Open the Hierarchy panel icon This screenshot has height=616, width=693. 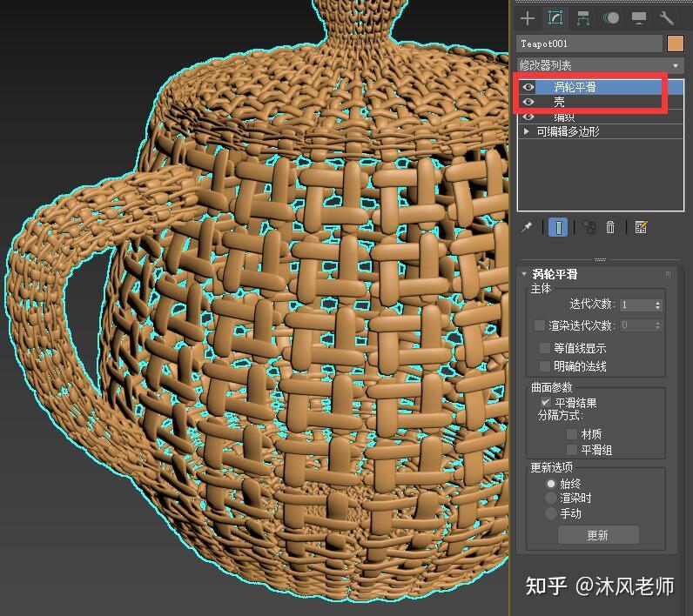583,18
